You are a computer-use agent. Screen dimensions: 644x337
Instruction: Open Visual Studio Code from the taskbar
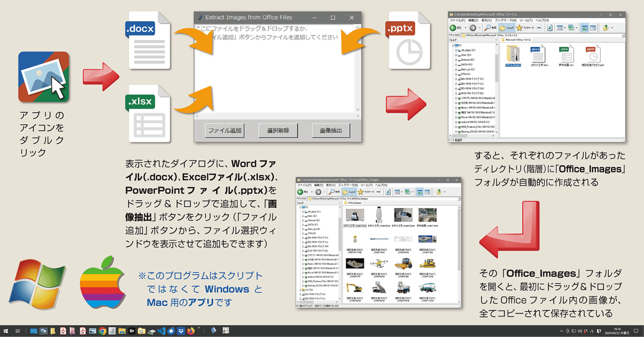click(160, 331)
